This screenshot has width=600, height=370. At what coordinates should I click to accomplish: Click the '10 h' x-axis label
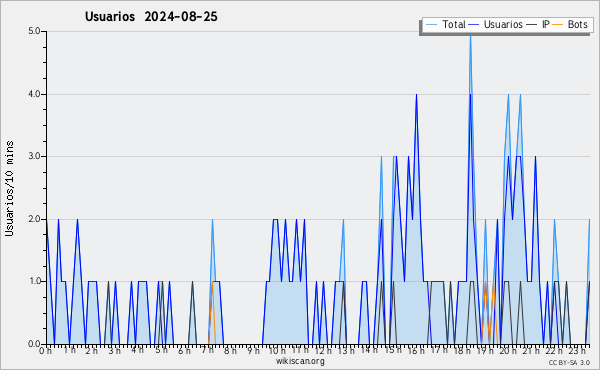[x=277, y=351]
